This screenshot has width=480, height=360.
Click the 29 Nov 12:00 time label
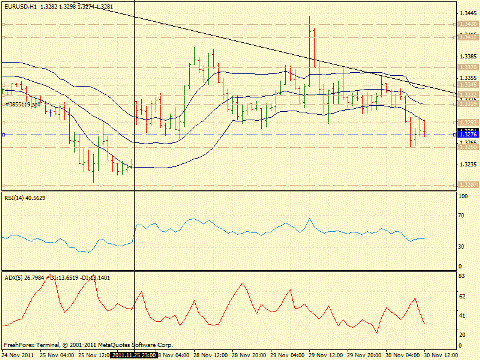click(326, 355)
